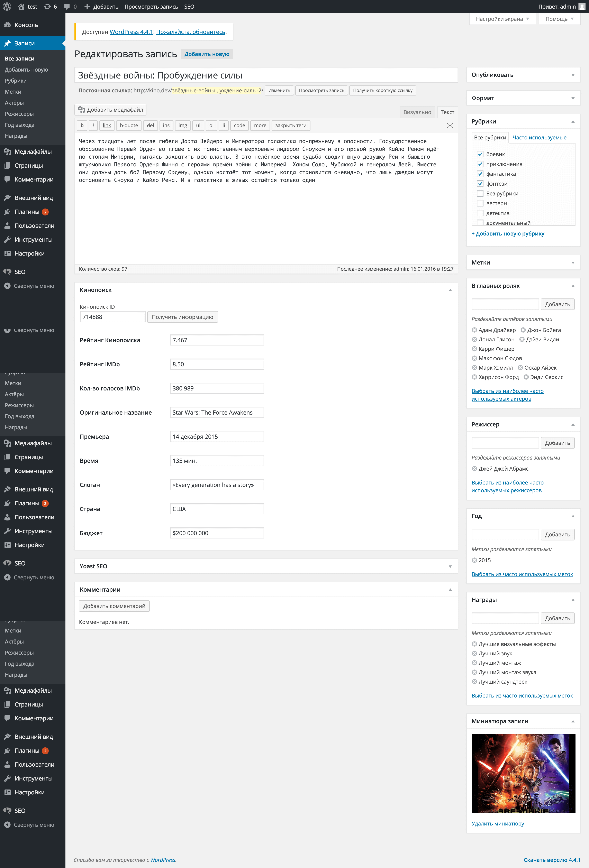Expand the Опубликовать panel
Screen dimensions: 589x868
pyautogui.click(x=573, y=75)
